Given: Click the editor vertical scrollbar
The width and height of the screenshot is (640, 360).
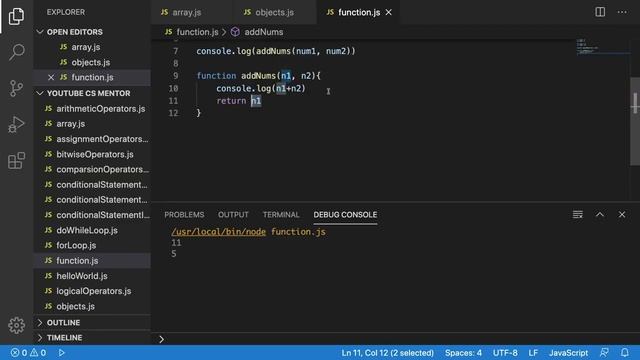Looking at the screenshot, I should 635,121.
